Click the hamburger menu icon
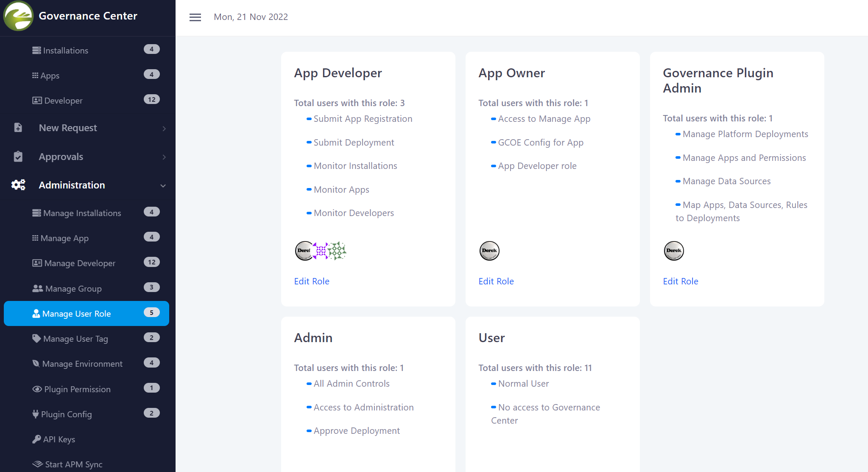The width and height of the screenshot is (868, 472). pyautogui.click(x=195, y=17)
